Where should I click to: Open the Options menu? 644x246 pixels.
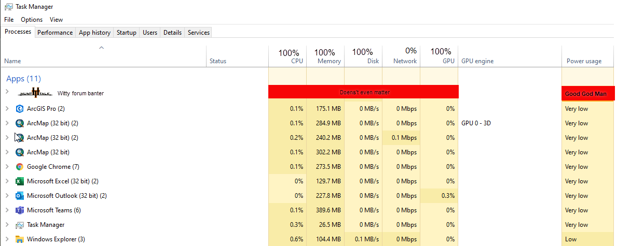pos(32,20)
